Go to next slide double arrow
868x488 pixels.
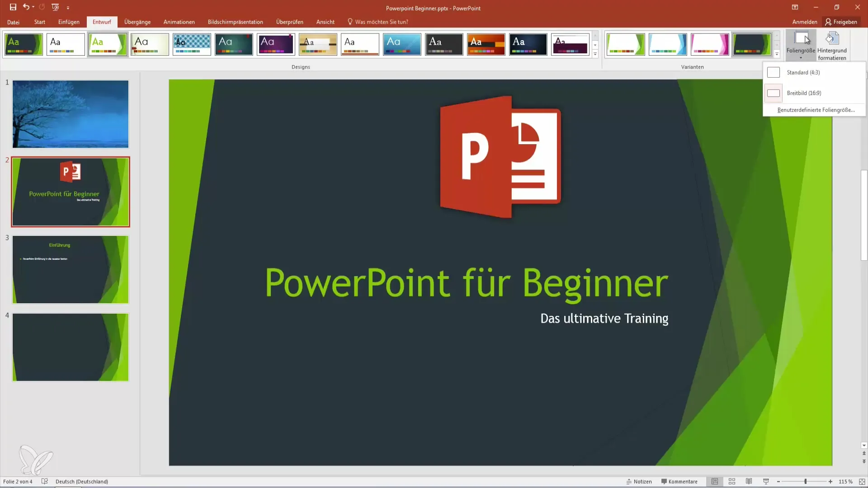[x=864, y=461]
